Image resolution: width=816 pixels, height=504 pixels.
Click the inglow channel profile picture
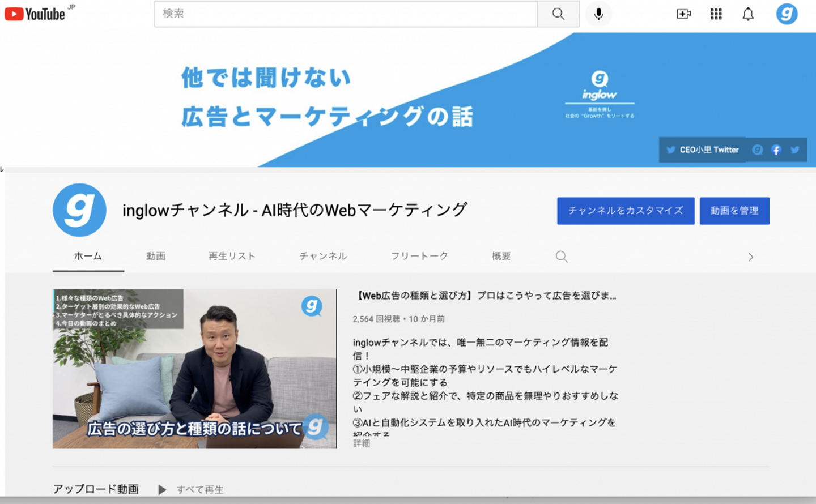click(x=79, y=210)
